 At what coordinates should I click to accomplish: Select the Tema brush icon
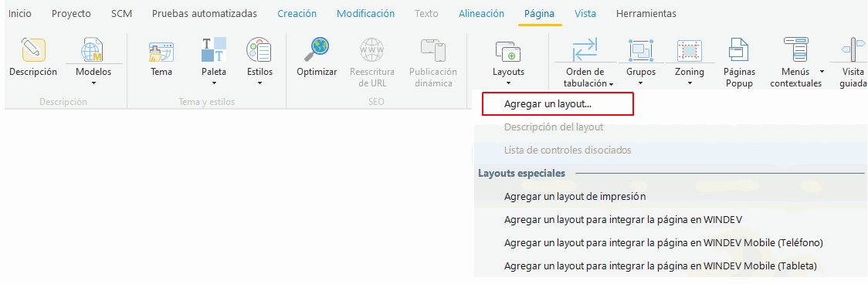tap(161, 51)
